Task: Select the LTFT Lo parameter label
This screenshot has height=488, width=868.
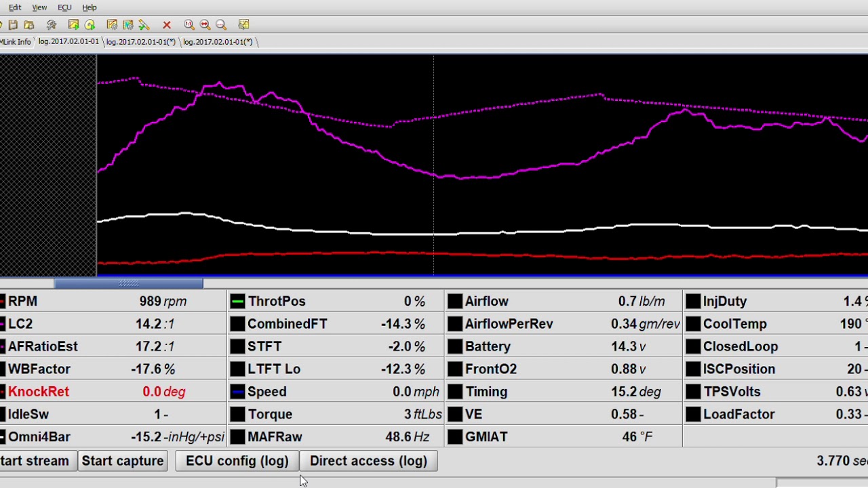Action: point(274,369)
